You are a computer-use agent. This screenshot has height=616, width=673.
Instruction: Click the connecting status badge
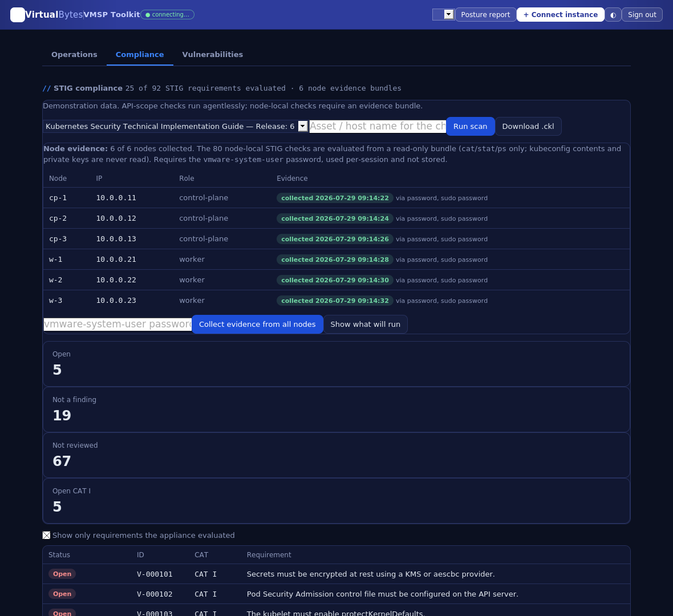(167, 15)
